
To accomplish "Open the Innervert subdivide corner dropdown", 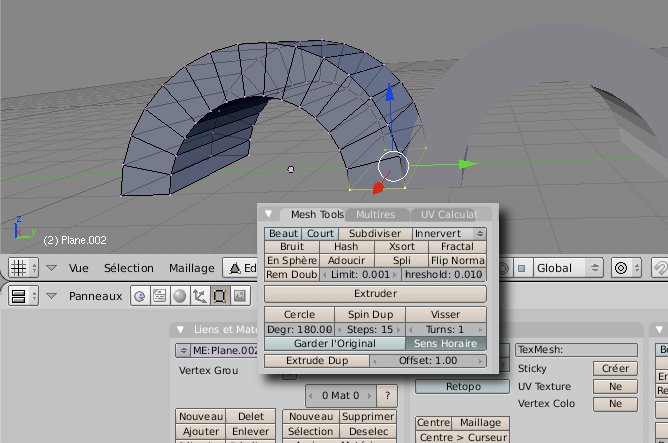I will 449,233.
